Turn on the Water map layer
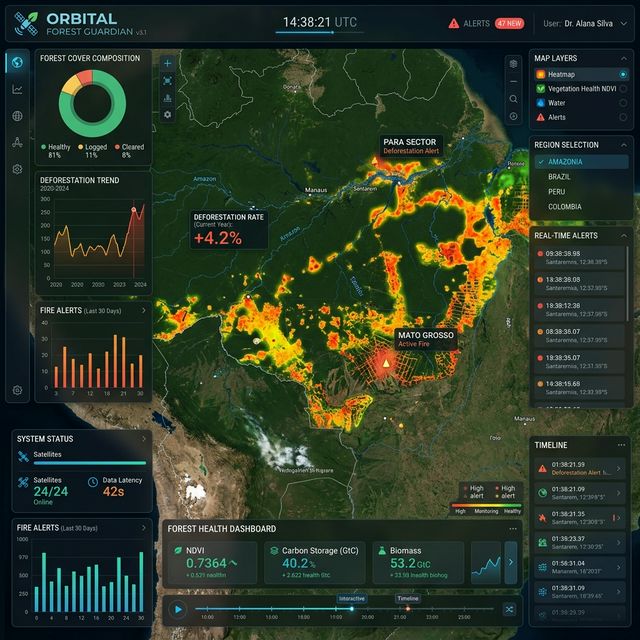The image size is (640, 640). pyautogui.click(x=624, y=102)
